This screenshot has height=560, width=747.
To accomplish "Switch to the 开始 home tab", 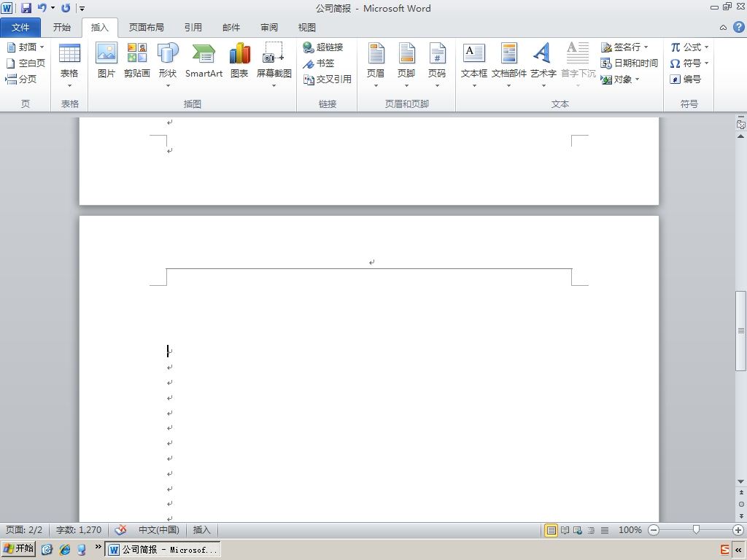I will tap(62, 28).
